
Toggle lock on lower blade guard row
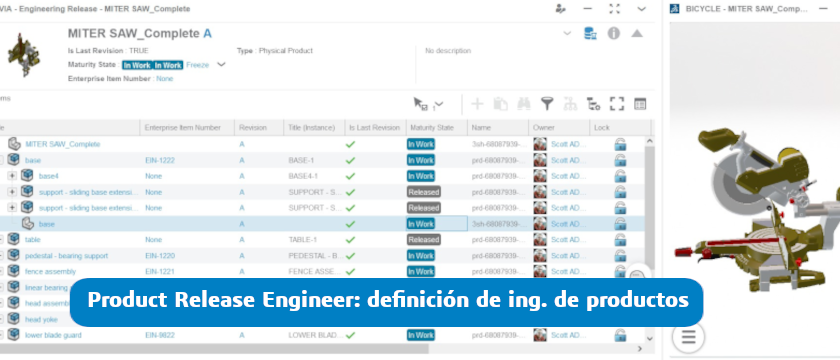(x=620, y=335)
